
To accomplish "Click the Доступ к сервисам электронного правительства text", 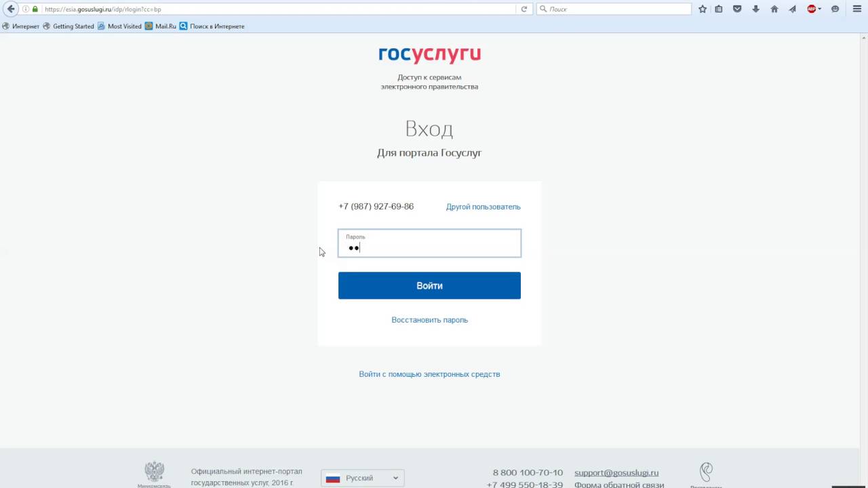I will (429, 82).
